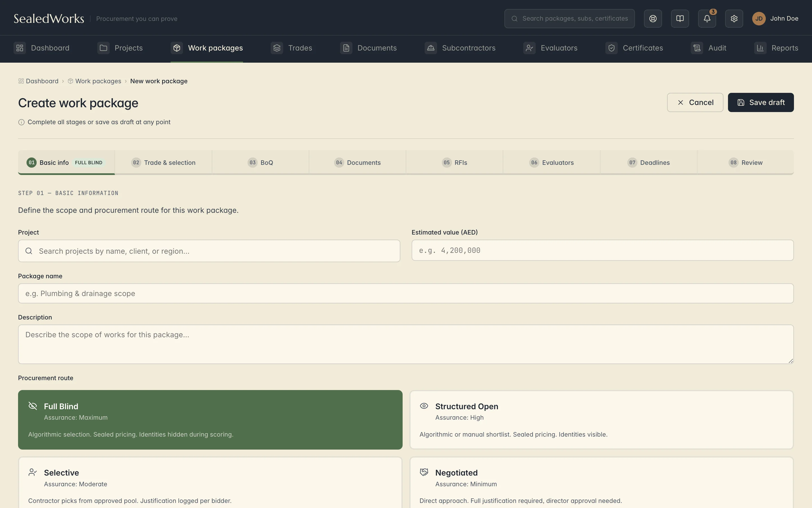The image size is (812, 508).
Task: Choose the Selective procurement route
Action: pyautogui.click(x=210, y=483)
